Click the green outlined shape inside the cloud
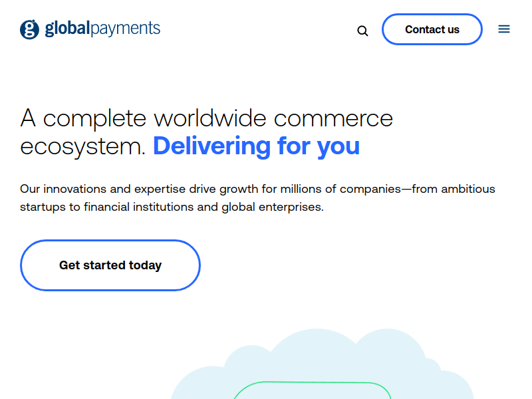Screen dimensions: 532x399 click(313, 383)
